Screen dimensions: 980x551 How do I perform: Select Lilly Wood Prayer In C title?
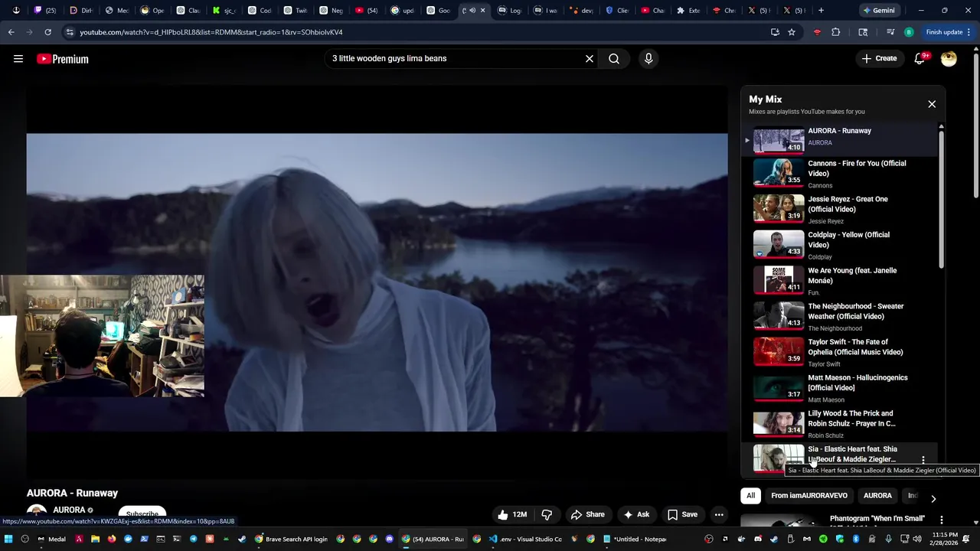pos(852,419)
